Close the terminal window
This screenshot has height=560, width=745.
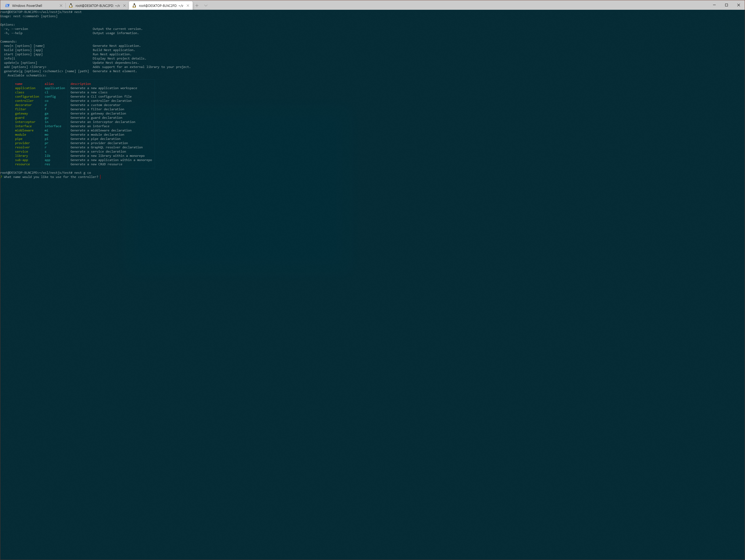739,5
